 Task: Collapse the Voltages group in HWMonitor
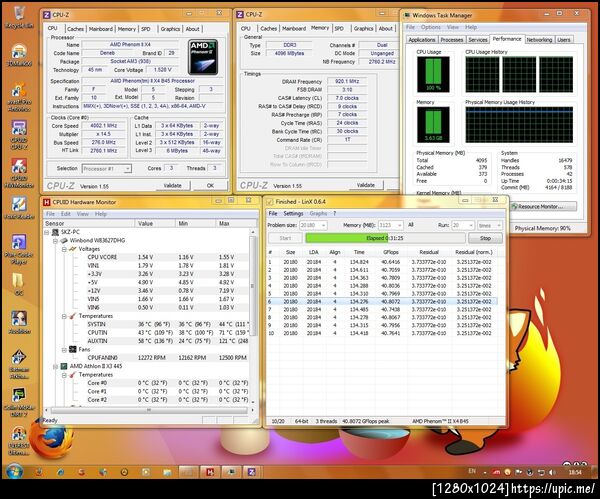[64, 249]
